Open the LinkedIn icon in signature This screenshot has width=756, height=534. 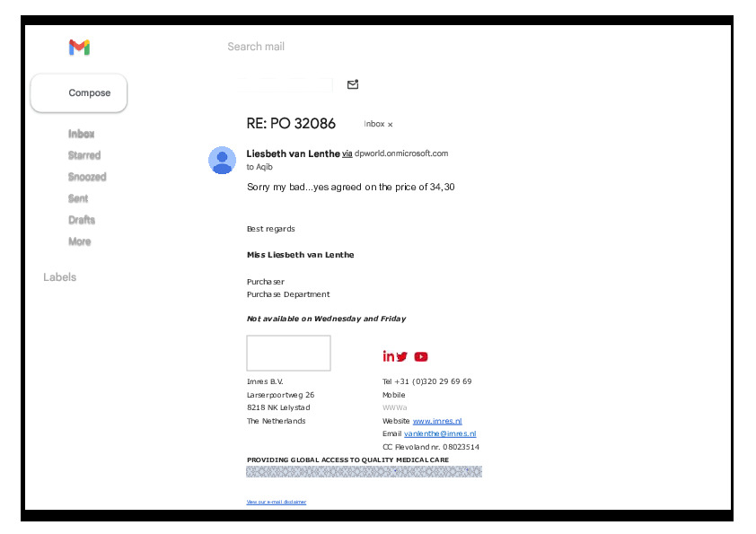pos(388,356)
